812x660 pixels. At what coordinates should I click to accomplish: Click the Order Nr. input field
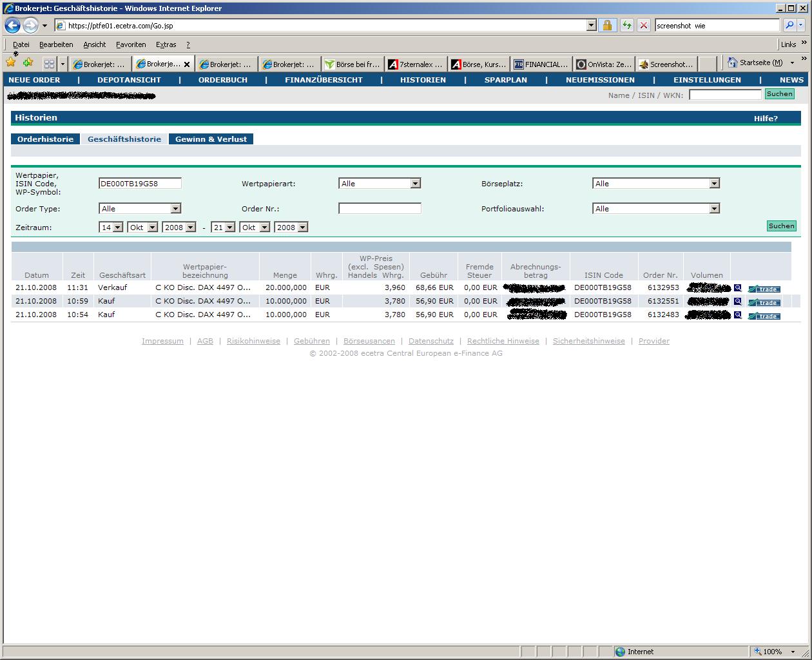(380, 208)
